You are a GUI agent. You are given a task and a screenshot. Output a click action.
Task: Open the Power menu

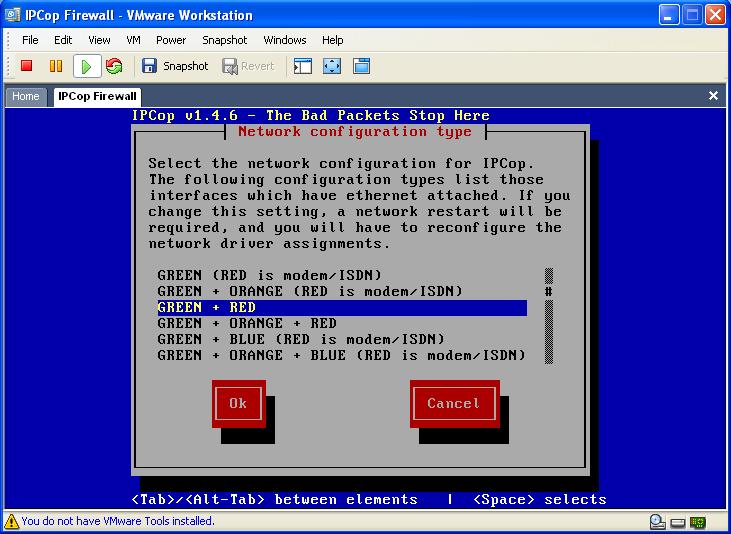[x=171, y=40]
